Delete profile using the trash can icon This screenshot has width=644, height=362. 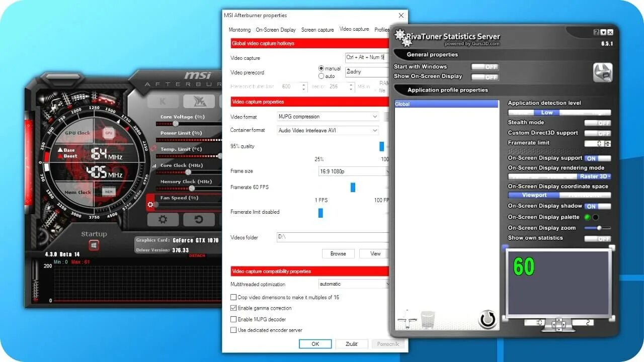tap(428, 320)
